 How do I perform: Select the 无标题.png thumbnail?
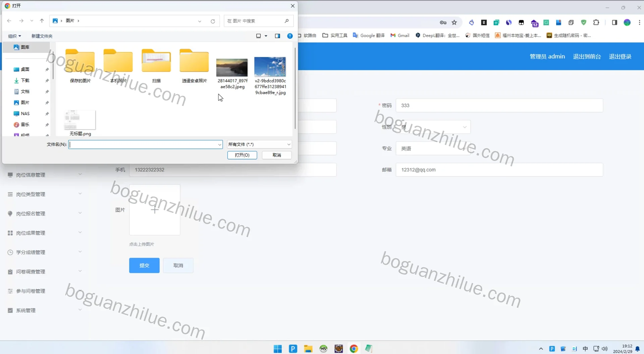pos(80,120)
